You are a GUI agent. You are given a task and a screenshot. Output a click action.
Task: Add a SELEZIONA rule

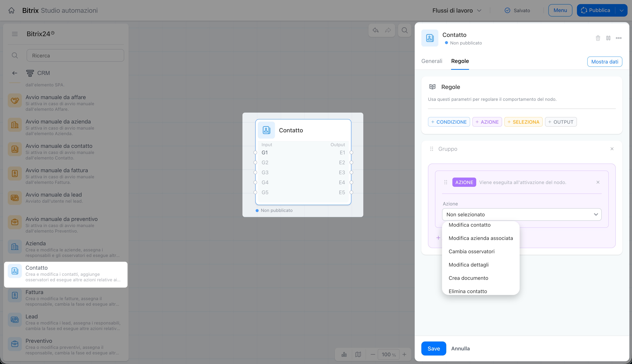tap(523, 122)
